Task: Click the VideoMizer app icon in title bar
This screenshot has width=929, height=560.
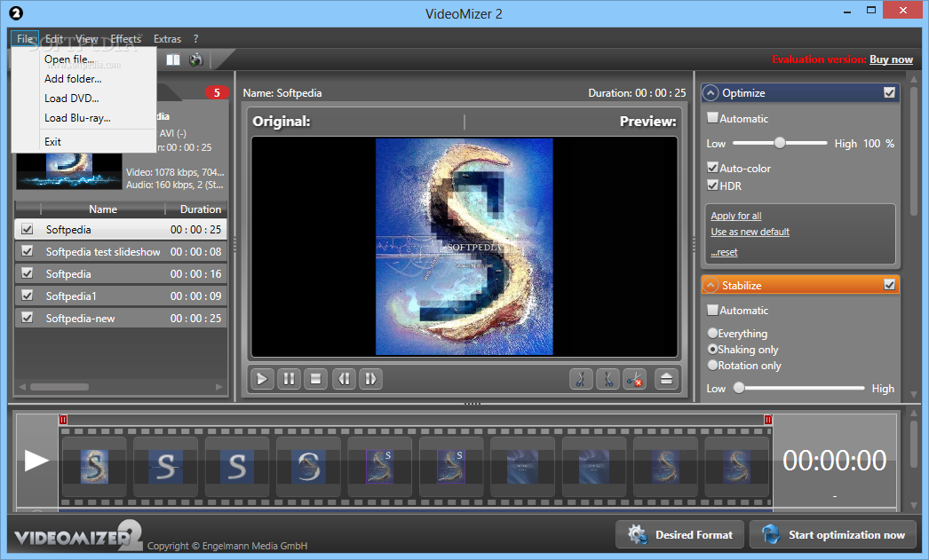Action: [x=16, y=13]
